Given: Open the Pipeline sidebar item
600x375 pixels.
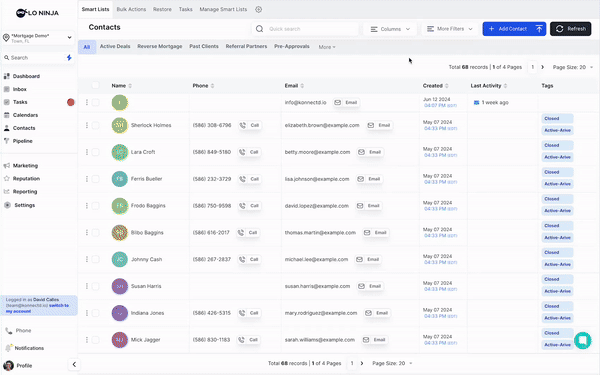Looking at the screenshot, I should (18, 141).
